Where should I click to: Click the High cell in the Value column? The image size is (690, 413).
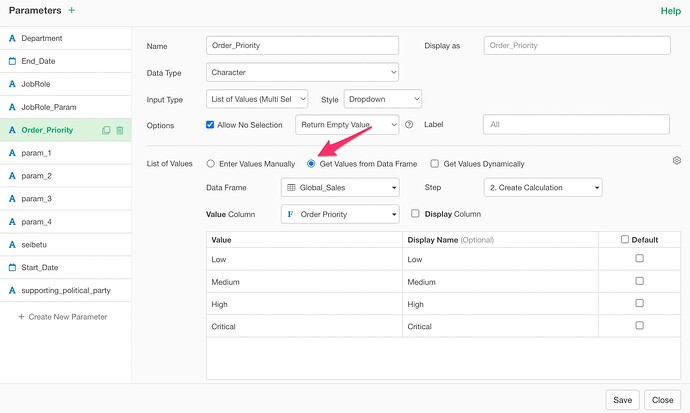pyautogui.click(x=304, y=304)
